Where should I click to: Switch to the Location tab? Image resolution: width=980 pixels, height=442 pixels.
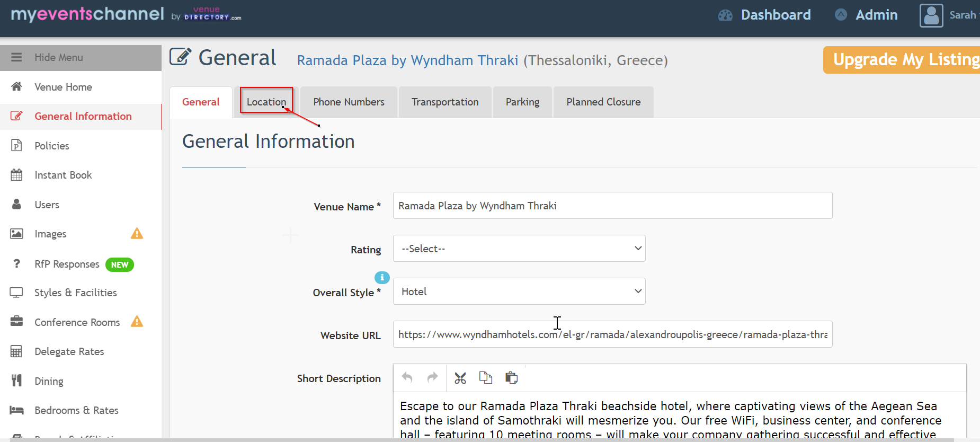(x=266, y=102)
